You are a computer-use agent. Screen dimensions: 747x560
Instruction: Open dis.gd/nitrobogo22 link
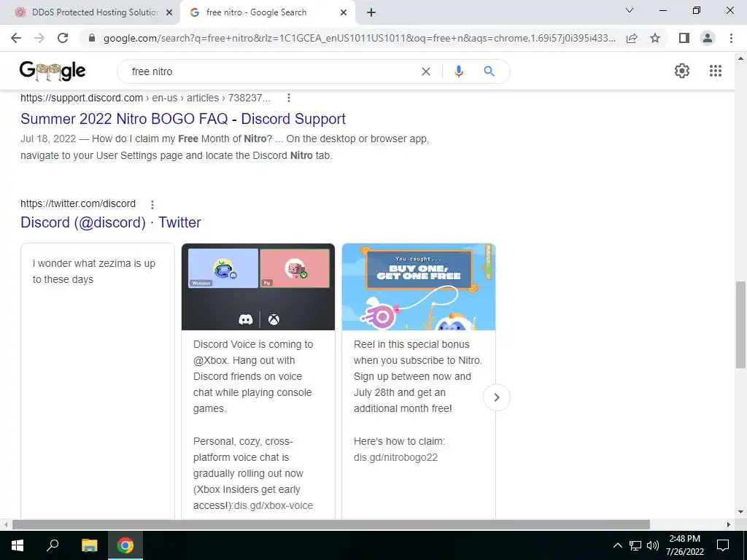pyautogui.click(x=395, y=458)
